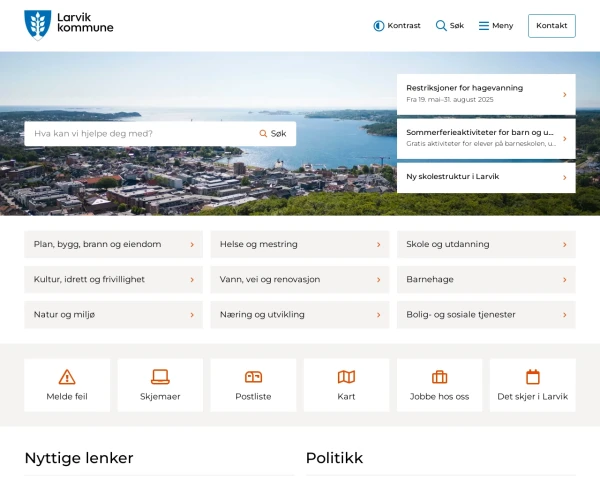Click the Nyttige lenker heading
This screenshot has height=480, width=600.
[x=79, y=458]
